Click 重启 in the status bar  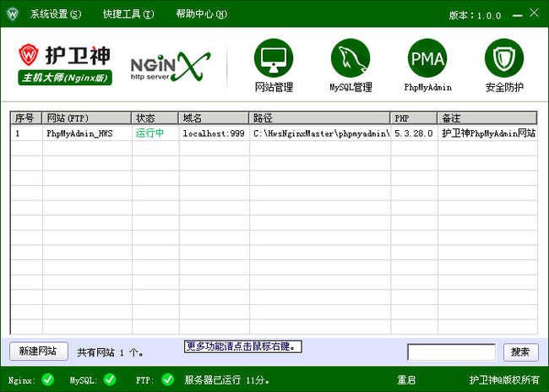point(406,379)
